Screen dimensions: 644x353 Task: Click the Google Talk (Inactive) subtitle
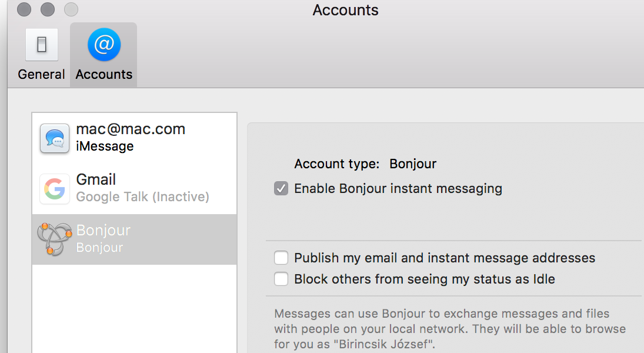[x=142, y=197]
